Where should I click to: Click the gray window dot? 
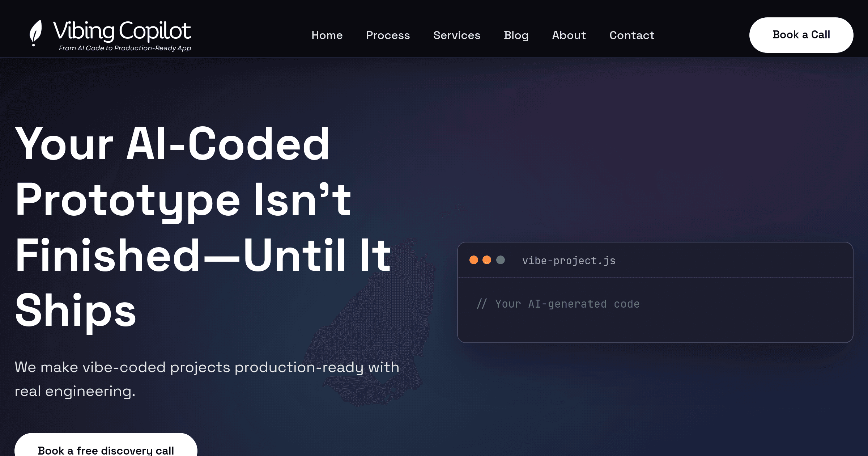click(x=501, y=260)
